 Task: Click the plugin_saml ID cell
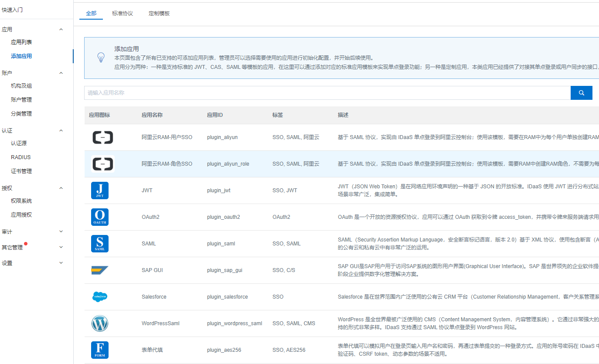click(221, 244)
